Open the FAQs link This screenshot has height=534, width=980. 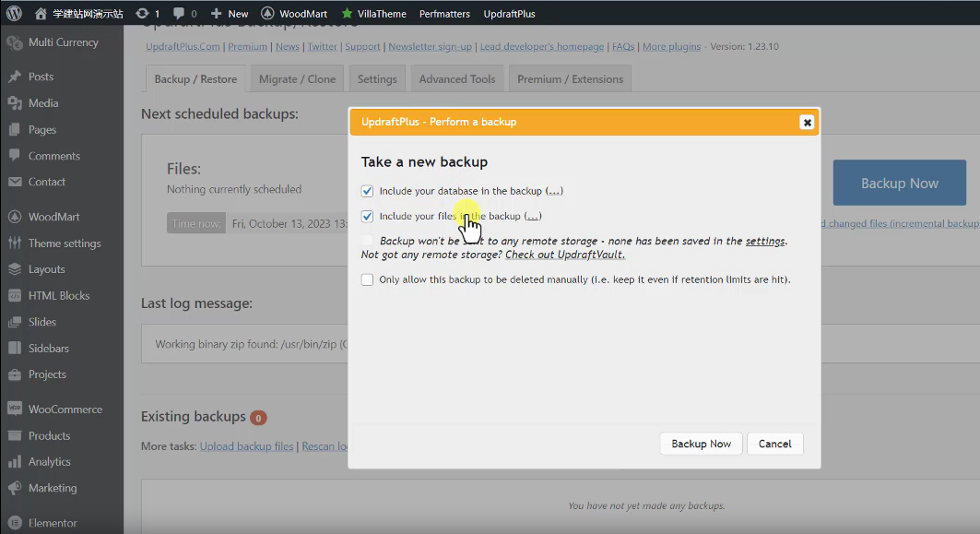623,46
